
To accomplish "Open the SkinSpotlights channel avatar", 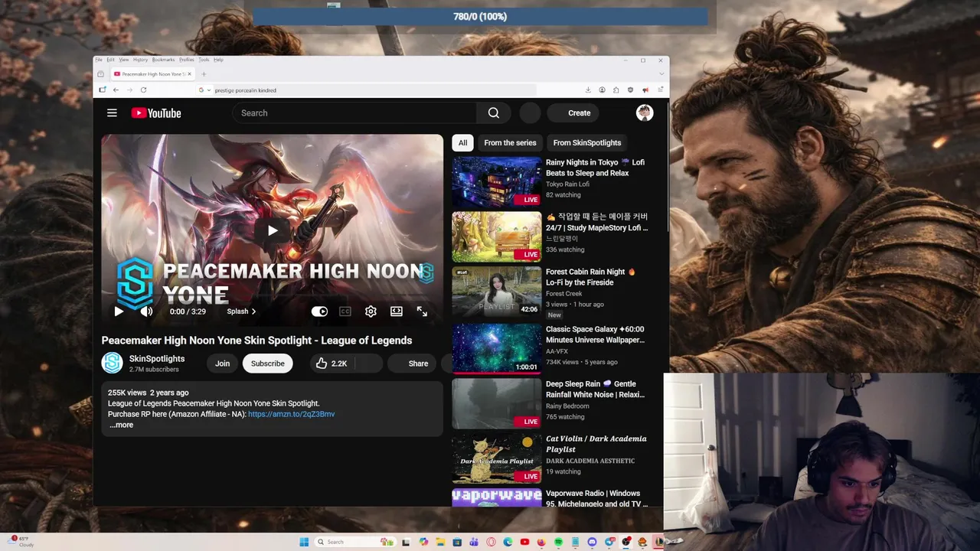I will (x=113, y=363).
